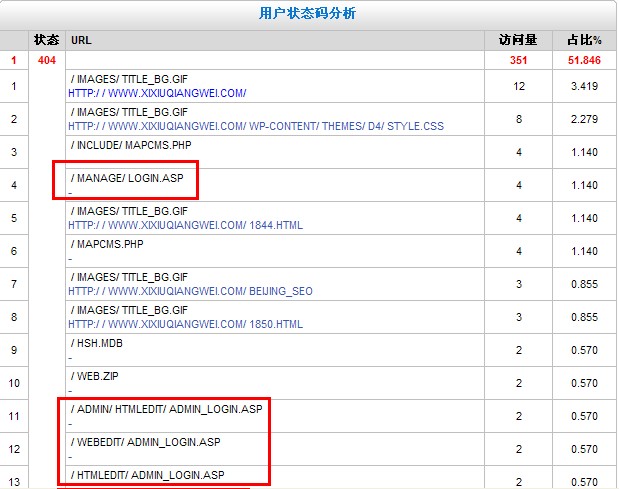Click the 状态 column header
Image resolution: width=619 pixels, height=489 pixels.
pos(46,40)
